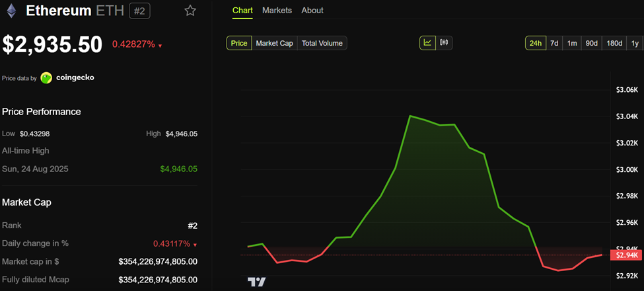Click the 0.42827% price change value
This screenshot has height=291, width=644.
point(133,44)
